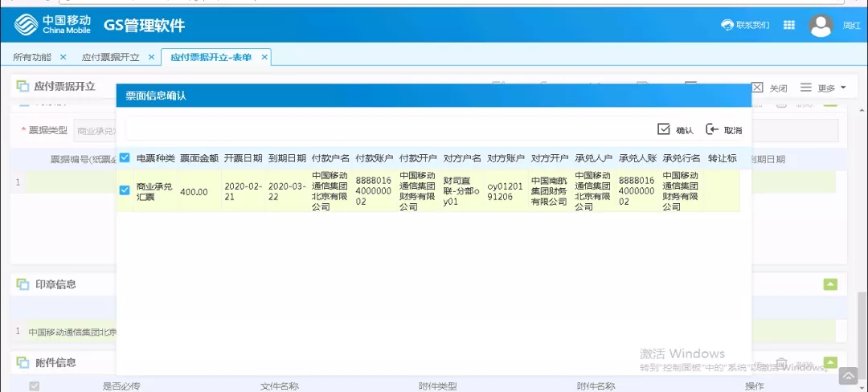Open the apps grid icon in header
The height and width of the screenshot is (392, 868).
789,25
